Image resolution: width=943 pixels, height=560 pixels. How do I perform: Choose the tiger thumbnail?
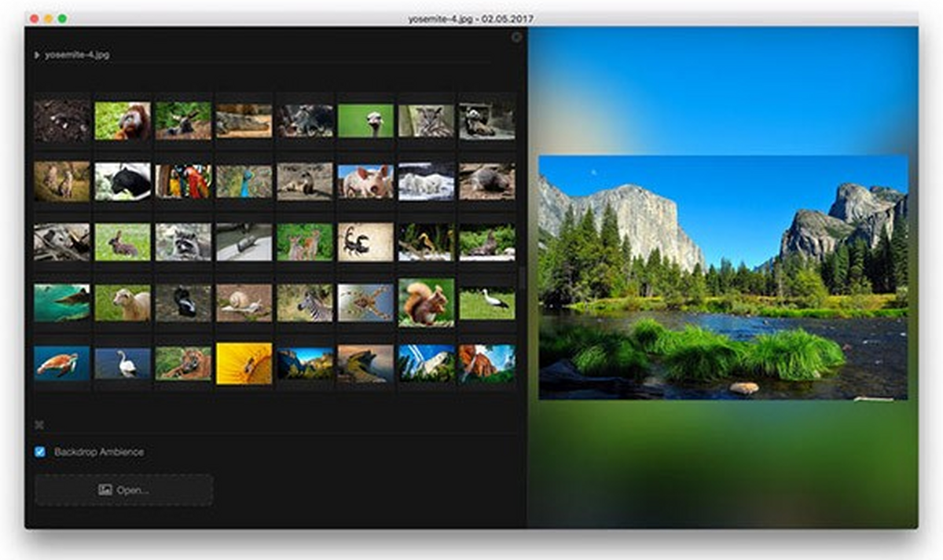tap(183, 364)
